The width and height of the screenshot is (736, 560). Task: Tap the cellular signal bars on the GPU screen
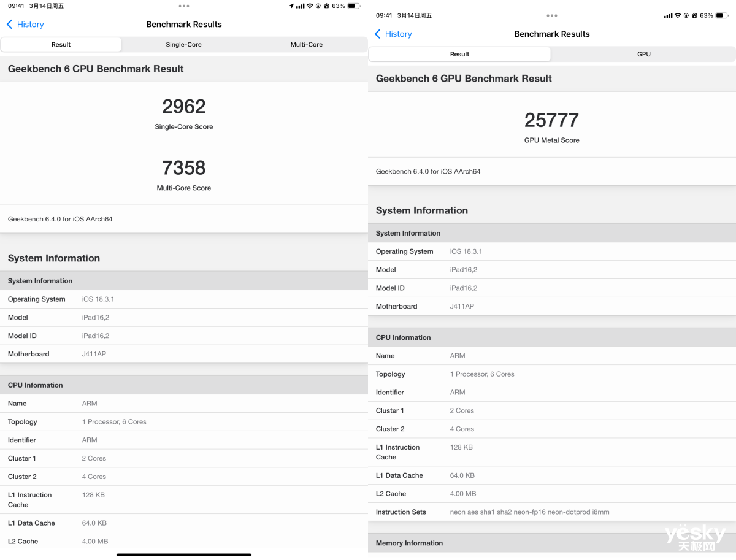coord(668,15)
